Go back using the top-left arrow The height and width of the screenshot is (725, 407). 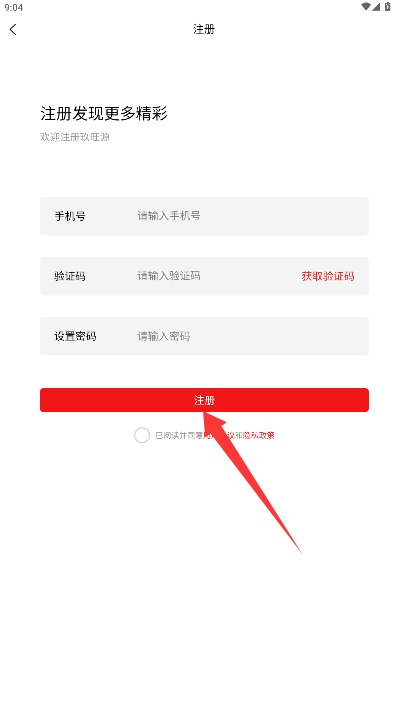coord(13,30)
